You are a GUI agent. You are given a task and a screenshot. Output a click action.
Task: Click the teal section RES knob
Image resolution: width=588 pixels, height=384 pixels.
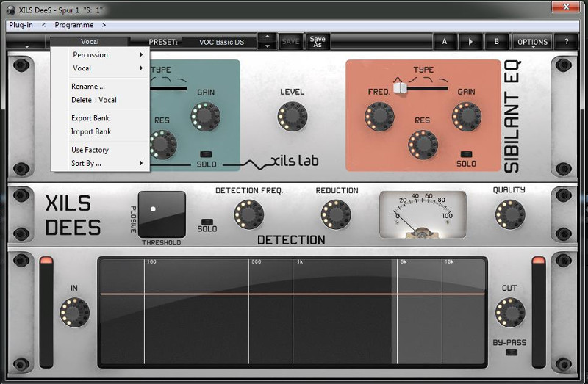pos(162,145)
